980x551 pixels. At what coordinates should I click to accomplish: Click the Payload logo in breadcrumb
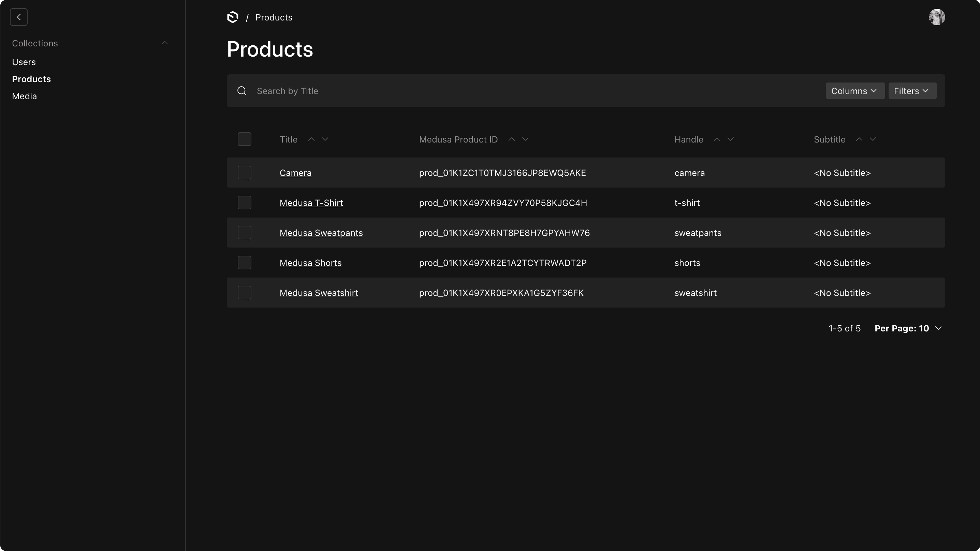pos(233,17)
